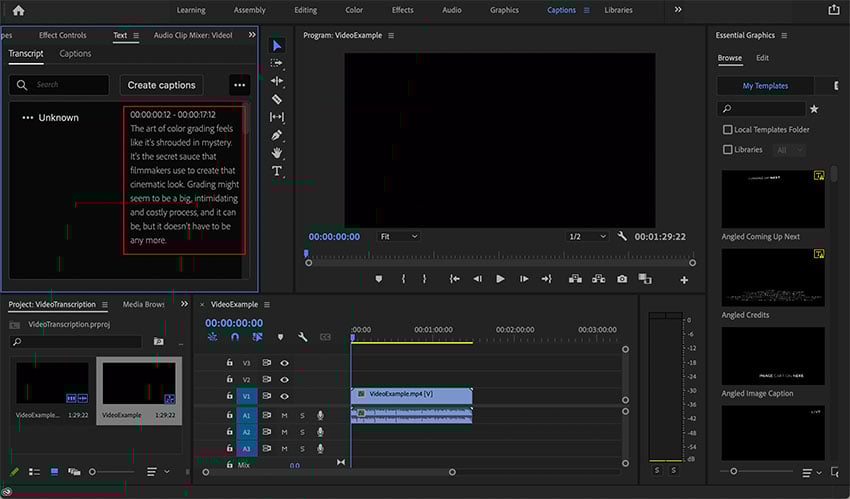This screenshot has height=499, width=850.
Task: Enable the Local Templates Folder checkbox
Action: point(728,130)
